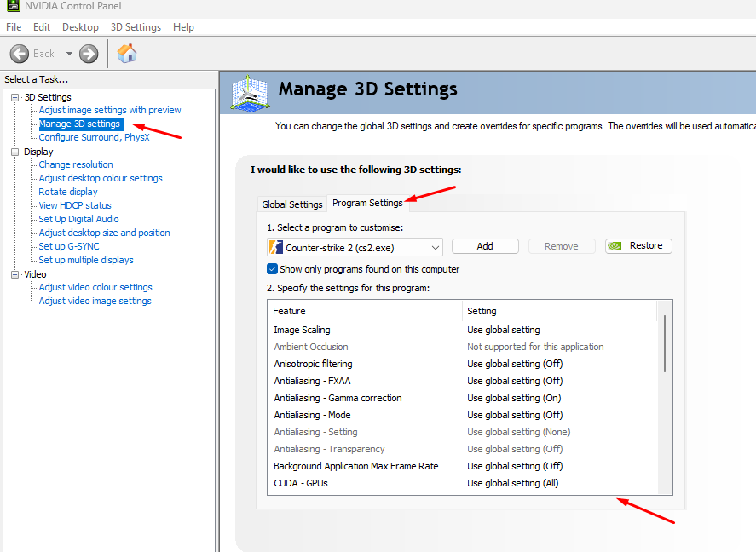Collapse the Video tree node
The width and height of the screenshot is (756, 552).
pos(15,274)
